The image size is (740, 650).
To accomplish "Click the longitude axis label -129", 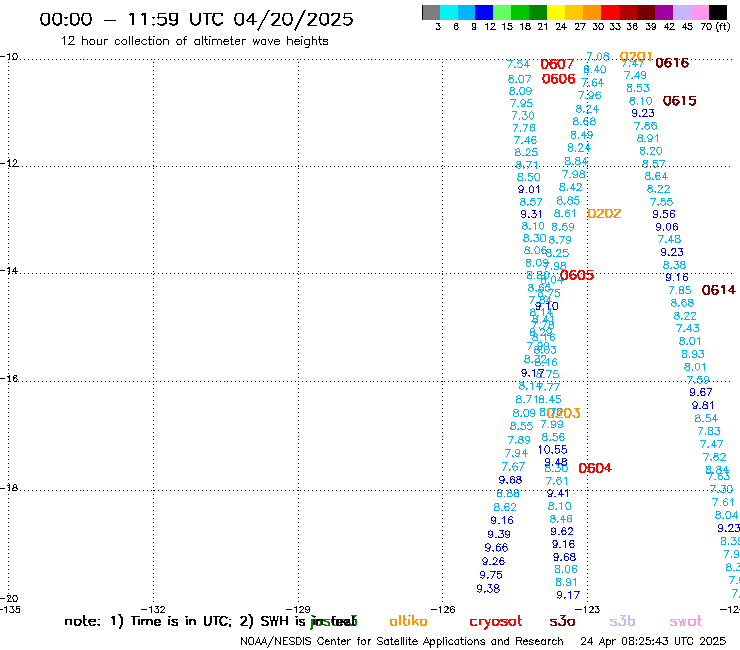I will 298,610.
